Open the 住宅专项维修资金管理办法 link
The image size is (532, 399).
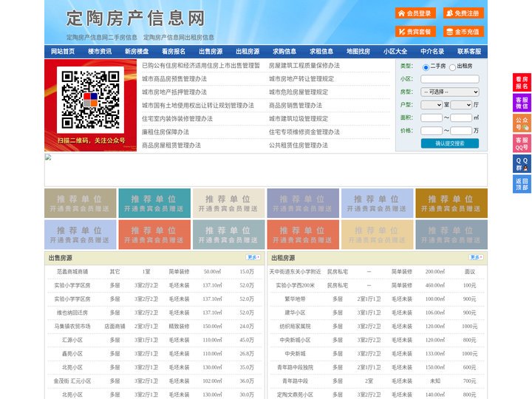coord(304,132)
